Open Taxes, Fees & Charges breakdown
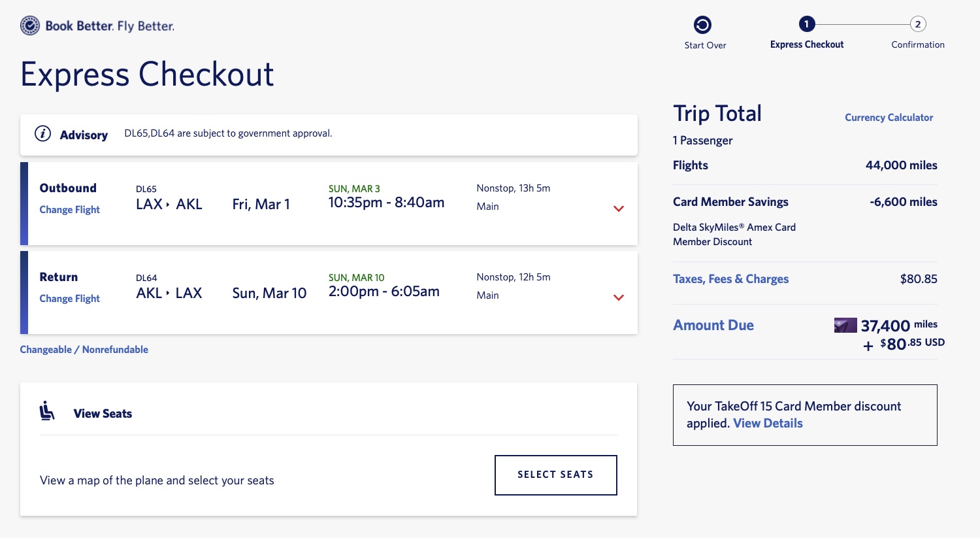The image size is (980, 538). click(730, 279)
